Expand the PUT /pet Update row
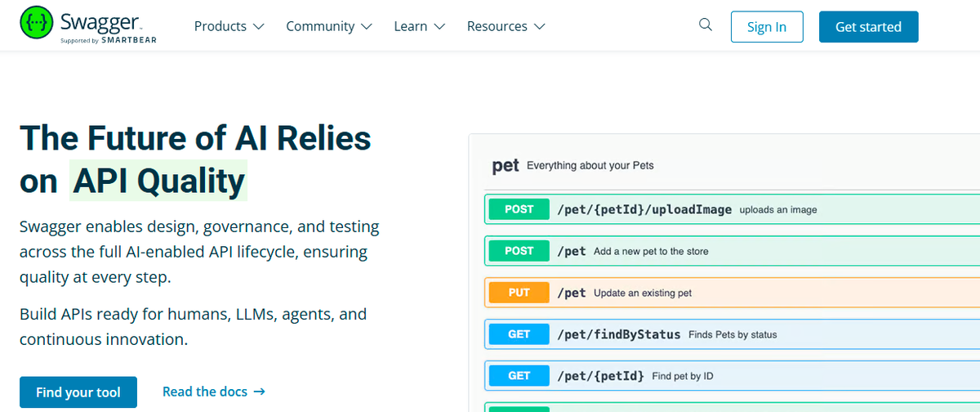Screen dimensions: 980x412 pyautogui.click(x=732, y=293)
